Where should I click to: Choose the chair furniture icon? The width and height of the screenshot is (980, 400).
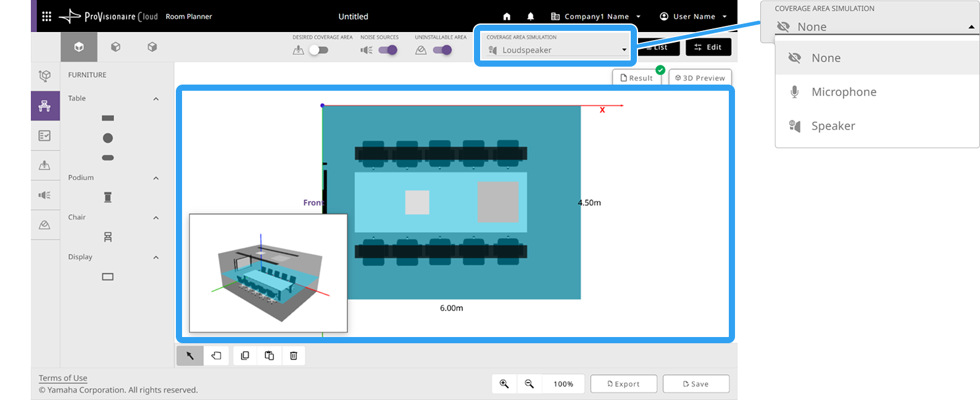pyautogui.click(x=108, y=237)
